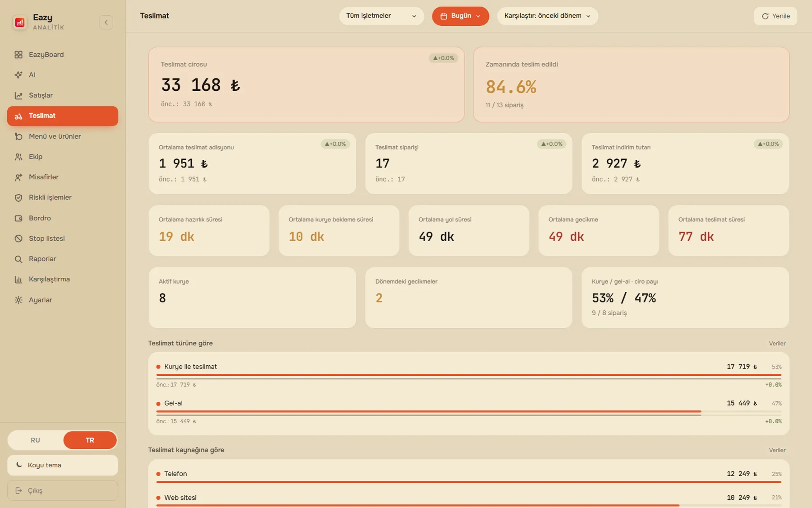
Task: Click the Ortalama hazırlık süresi card
Action: [x=209, y=231]
